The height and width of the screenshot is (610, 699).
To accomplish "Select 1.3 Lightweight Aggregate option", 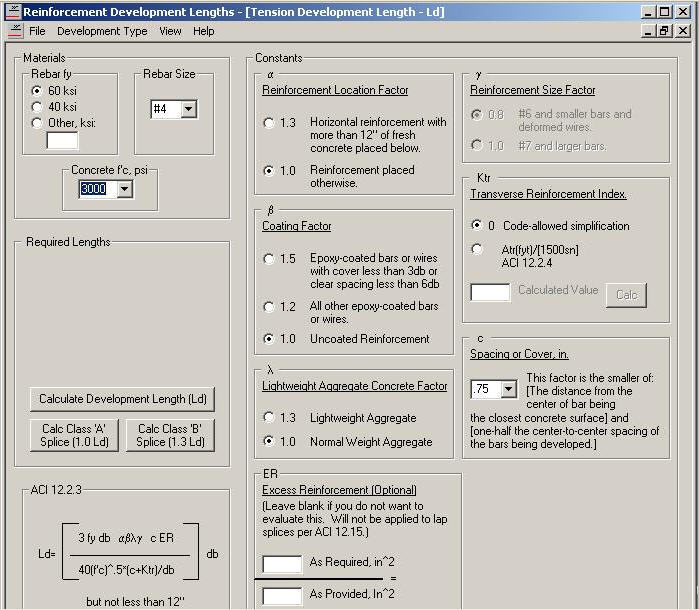I will [269, 417].
